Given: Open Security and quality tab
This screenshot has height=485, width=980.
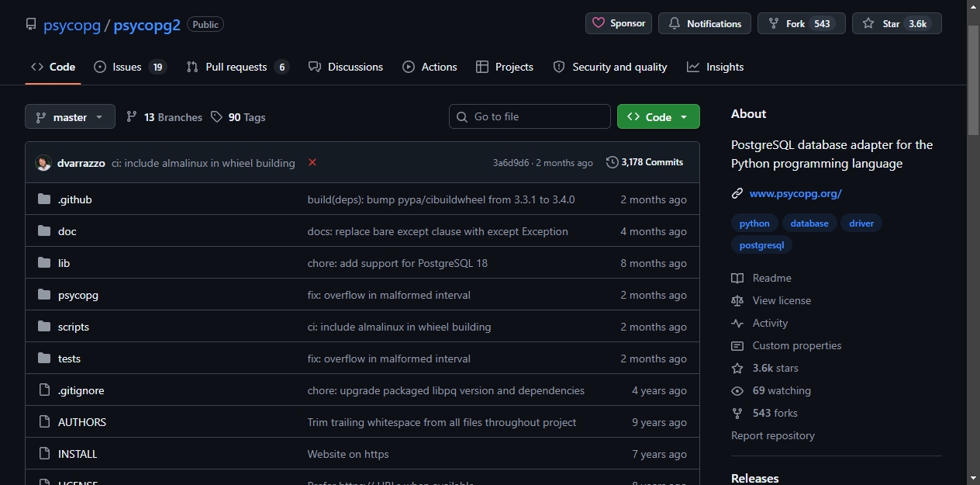Looking at the screenshot, I should point(610,67).
